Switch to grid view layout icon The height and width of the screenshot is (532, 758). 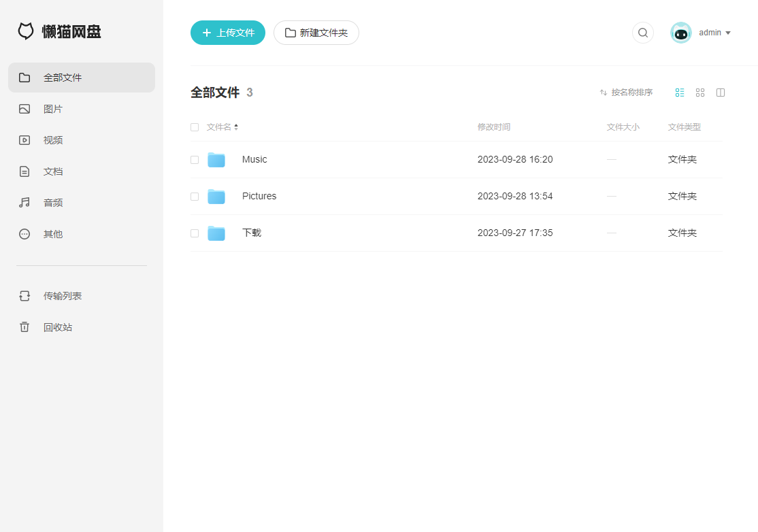point(700,93)
